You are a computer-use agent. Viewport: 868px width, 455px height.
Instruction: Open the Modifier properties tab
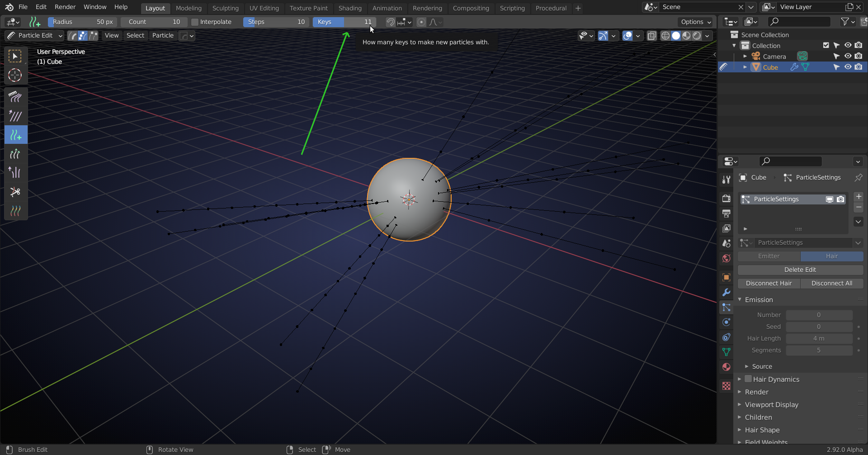tap(726, 292)
